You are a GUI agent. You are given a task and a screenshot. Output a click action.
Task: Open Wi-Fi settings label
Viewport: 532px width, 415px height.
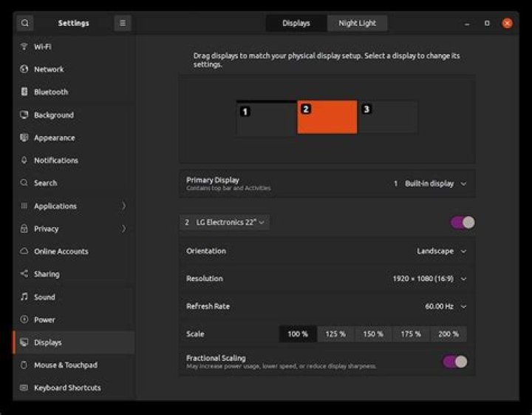pyautogui.click(x=43, y=47)
